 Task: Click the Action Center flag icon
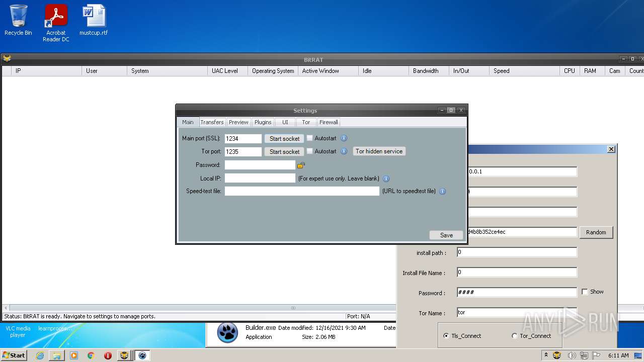(x=597, y=355)
